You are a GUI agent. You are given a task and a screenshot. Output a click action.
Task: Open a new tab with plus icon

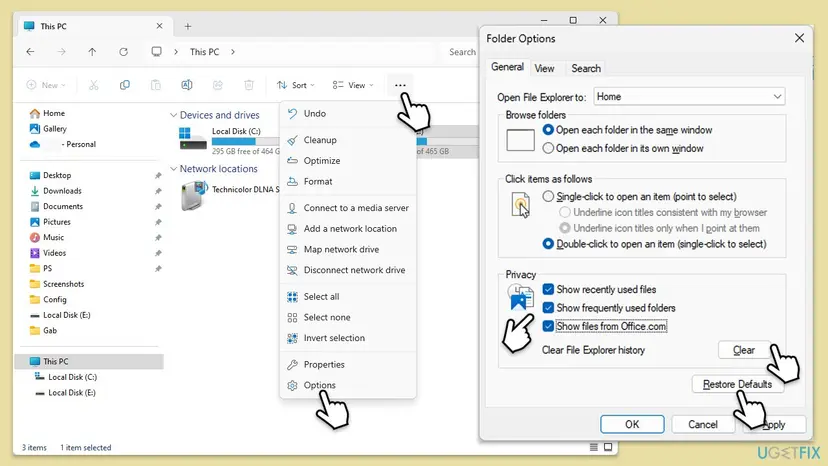(x=187, y=26)
